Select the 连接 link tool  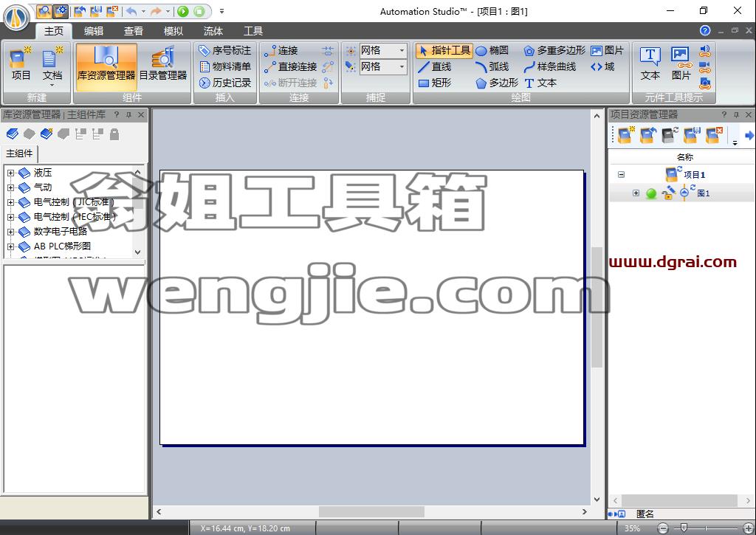click(x=281, y=50)
